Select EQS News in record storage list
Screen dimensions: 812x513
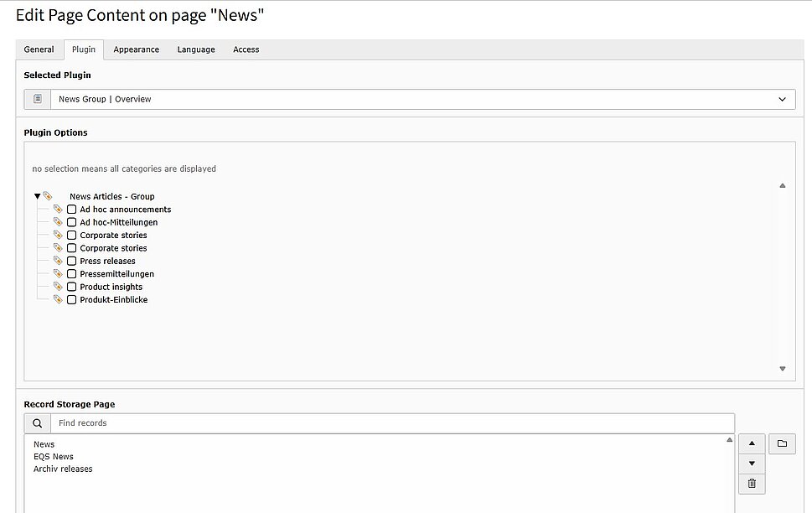click(54, 457)
